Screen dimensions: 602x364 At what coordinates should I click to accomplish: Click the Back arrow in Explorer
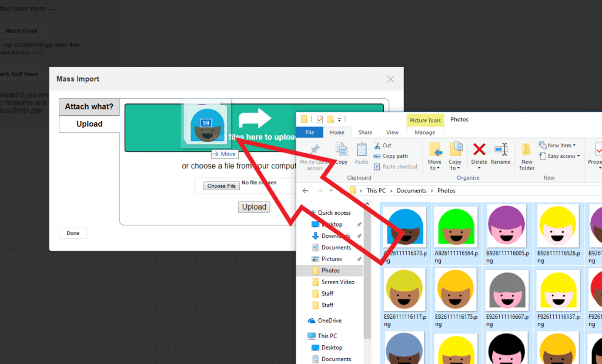pos(305,191)
